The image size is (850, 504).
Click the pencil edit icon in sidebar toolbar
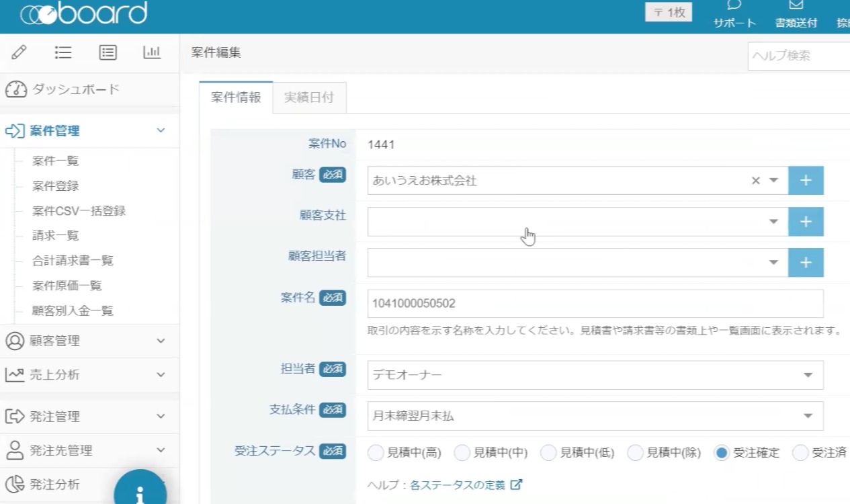click(x=19, y=52)
